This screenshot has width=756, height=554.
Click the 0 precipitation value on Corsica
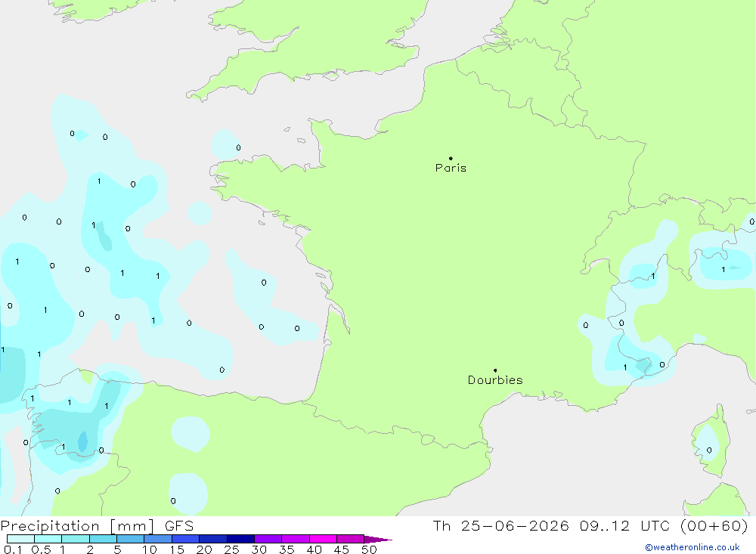(x=709, y=450)
